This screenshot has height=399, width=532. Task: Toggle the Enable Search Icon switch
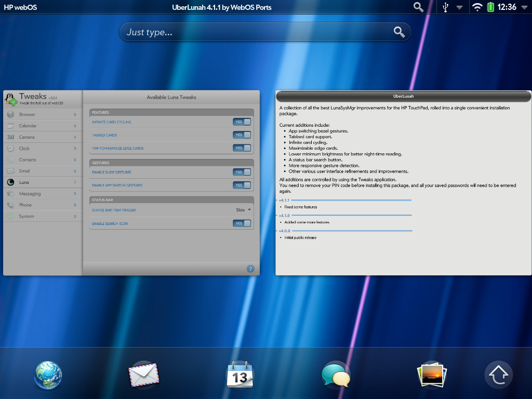coord(242,223)
